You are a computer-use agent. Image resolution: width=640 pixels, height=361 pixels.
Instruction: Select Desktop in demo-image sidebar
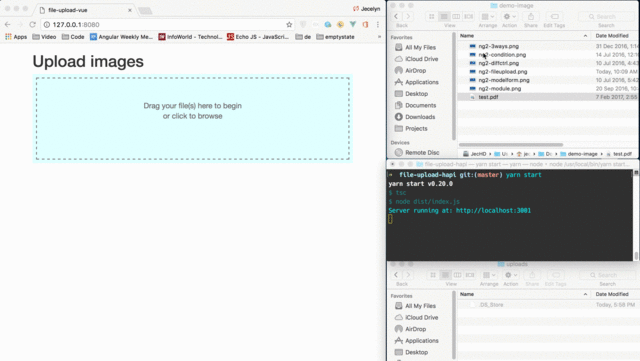click(416, 94)
